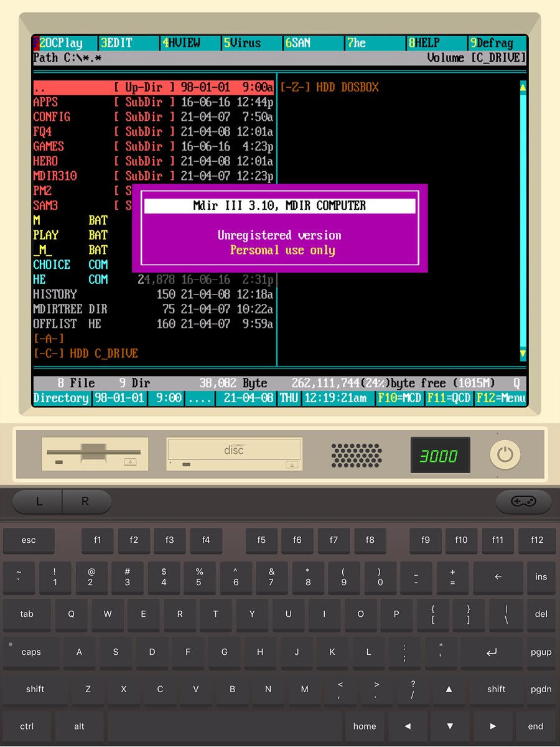Tap the enter return key

click(x=492, y=652)
